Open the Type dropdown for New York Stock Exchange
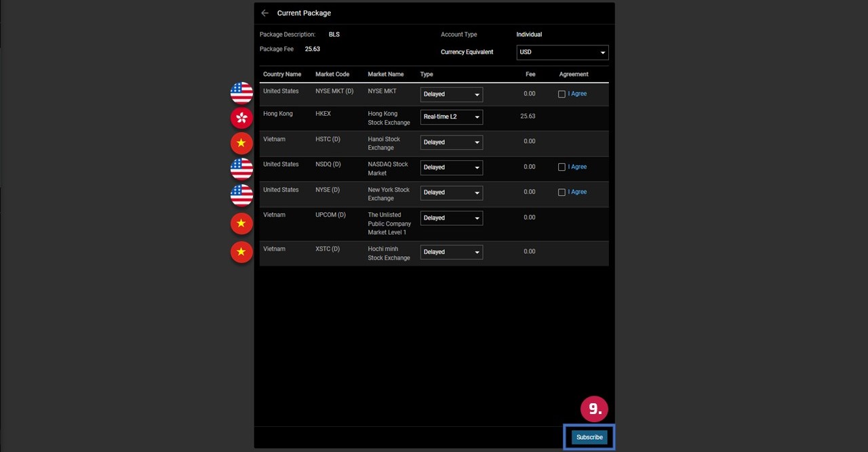Screen dimensions: 868x452 451,192
